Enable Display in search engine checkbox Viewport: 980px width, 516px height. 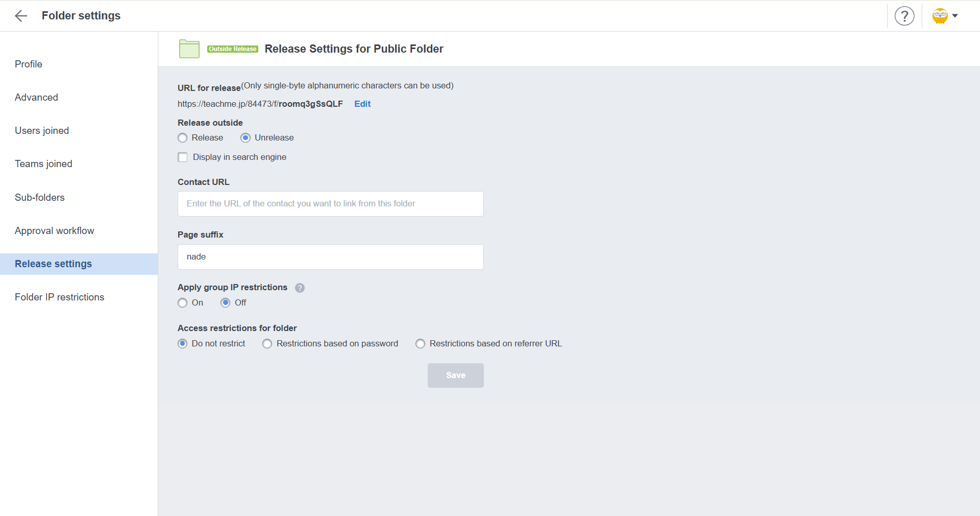click(x=183, y=157)
